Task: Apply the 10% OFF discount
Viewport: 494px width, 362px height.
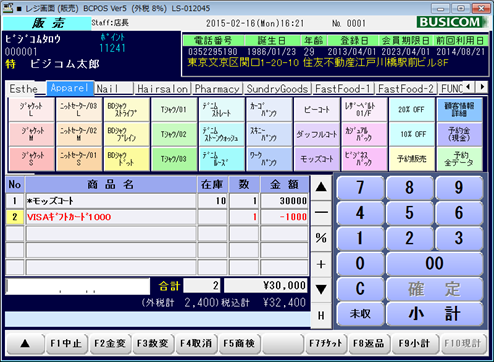Action: click(412, 134)
